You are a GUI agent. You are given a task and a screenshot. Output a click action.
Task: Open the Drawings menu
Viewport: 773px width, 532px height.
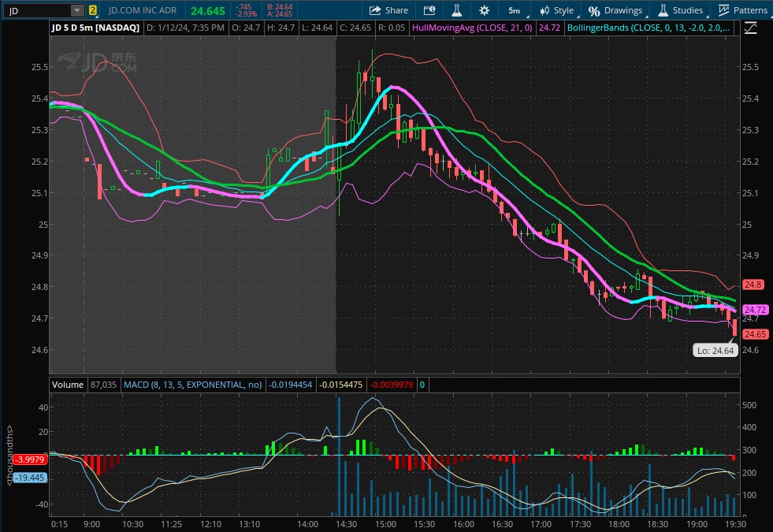coord(615,10)
